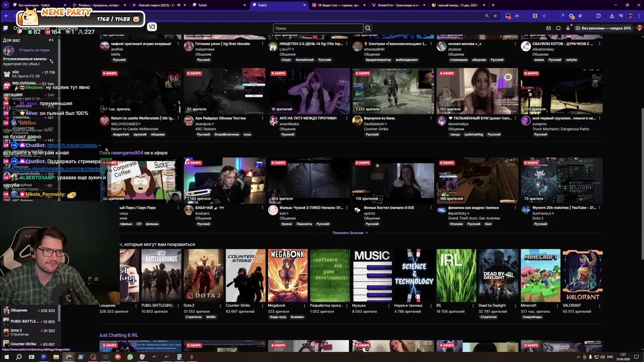Open three-dot menu for ночная москва stream
The image size is (644, 362).
click(x=515, y=44)
